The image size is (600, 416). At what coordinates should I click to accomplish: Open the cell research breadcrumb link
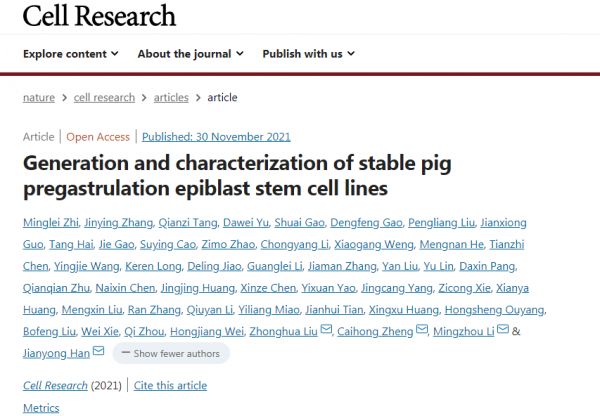[104, 98]
